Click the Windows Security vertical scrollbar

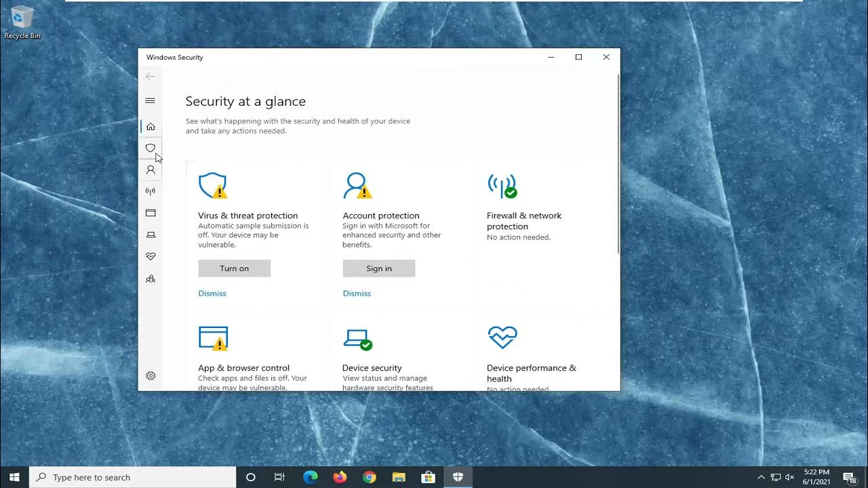click(618, 163)
